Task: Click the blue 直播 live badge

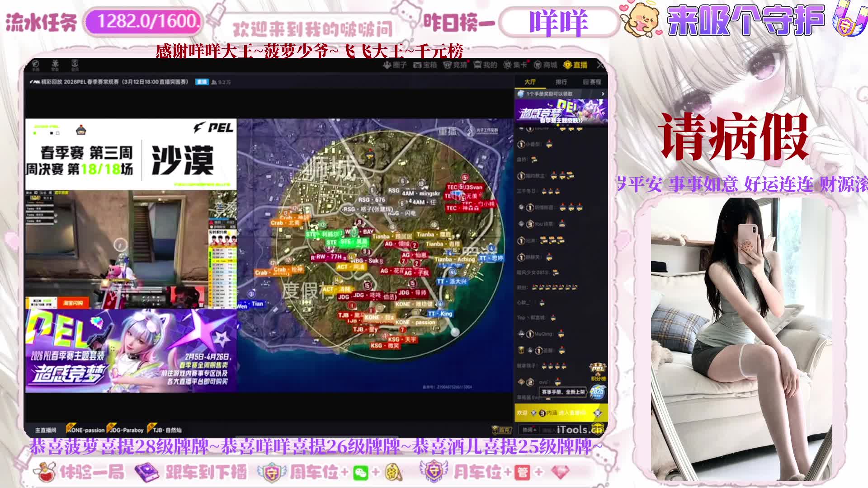Action: coord(202,82)
